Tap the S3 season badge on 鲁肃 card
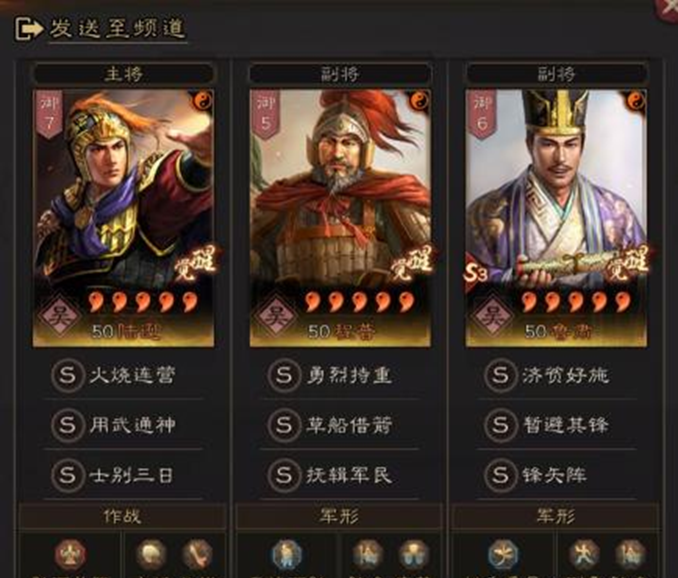 pyautogui.click(x=476, y=274)
